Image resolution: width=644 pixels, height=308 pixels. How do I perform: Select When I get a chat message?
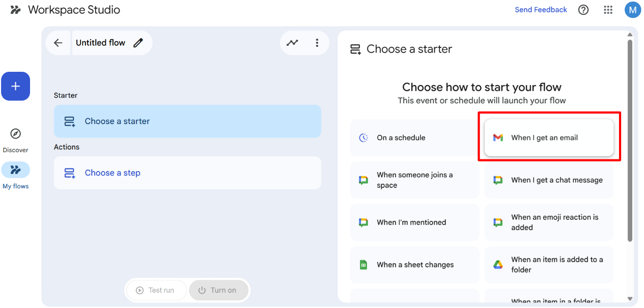pos(549,180)
